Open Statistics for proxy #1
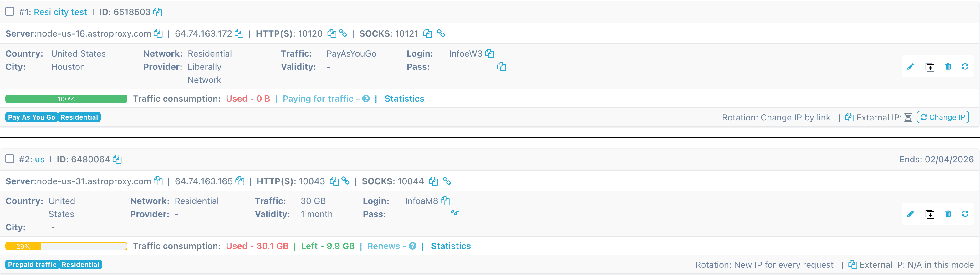 coord(404,99)
